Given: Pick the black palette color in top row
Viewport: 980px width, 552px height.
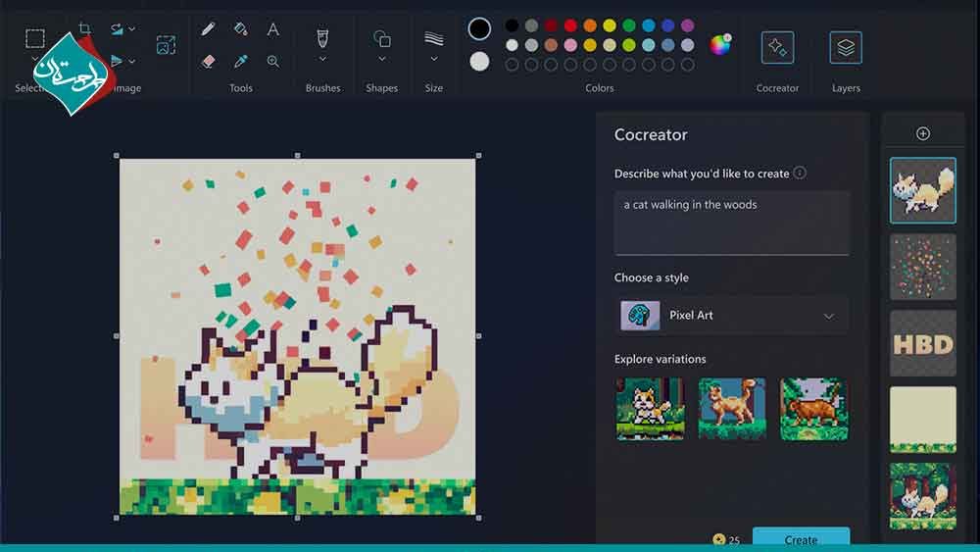Looking at the screenshot, I should [512, 25].
